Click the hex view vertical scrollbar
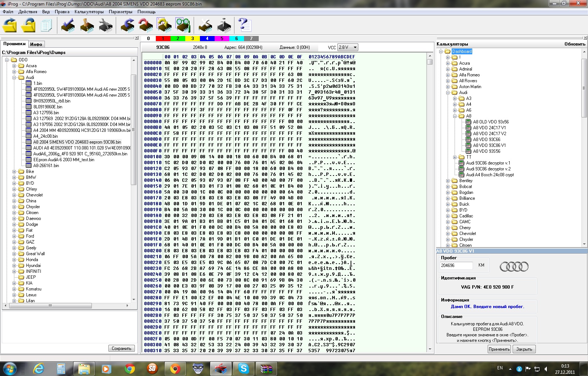Image resolution: width=588 pixels, height=376 pixels. (430, 202)
